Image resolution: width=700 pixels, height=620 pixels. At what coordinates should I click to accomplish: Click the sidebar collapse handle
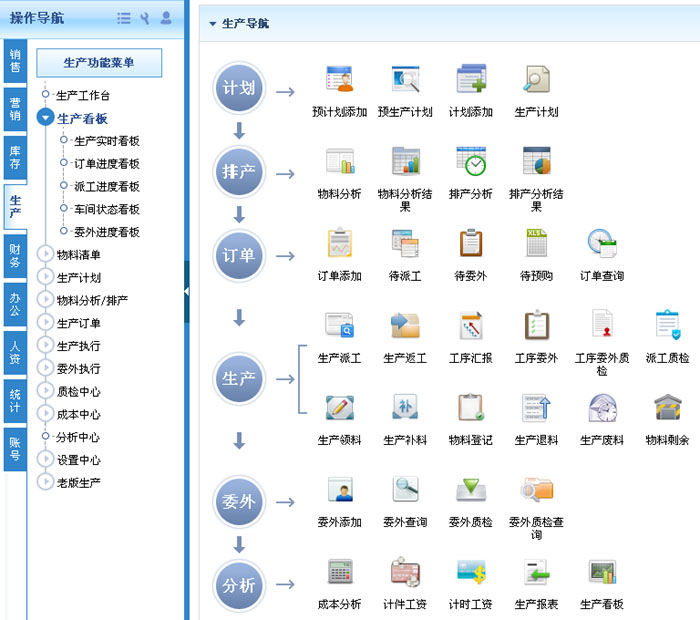click(187, 291)
